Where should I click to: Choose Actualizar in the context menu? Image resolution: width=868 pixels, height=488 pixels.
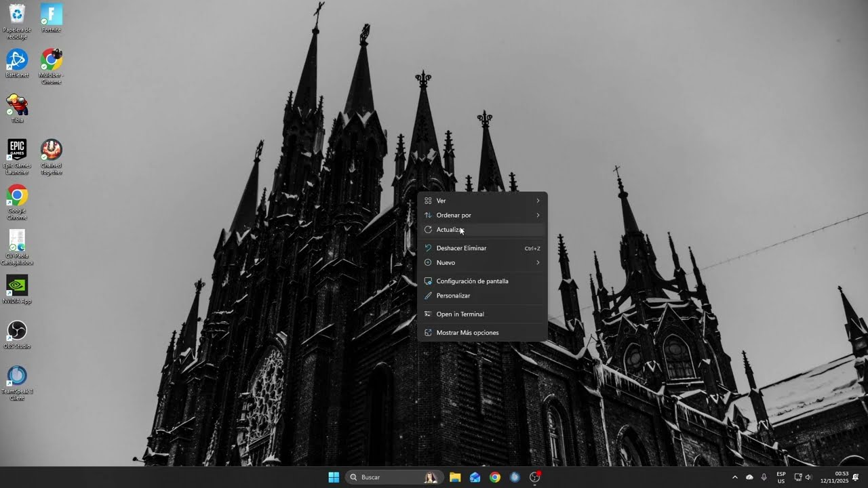tap(482, 230)
